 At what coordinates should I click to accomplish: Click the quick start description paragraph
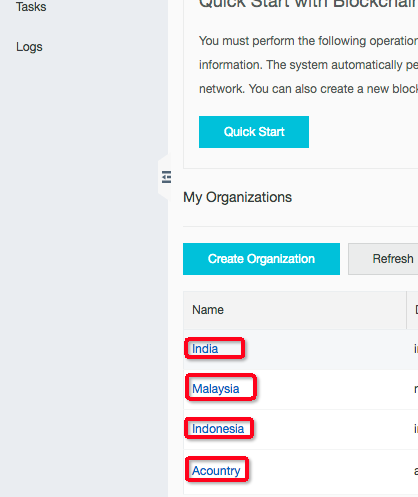[308, 65]
